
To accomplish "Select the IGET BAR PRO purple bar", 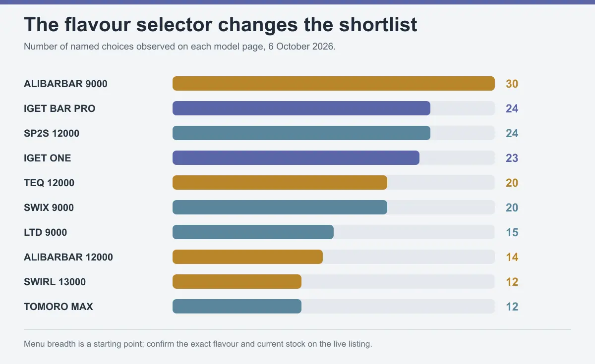I will [301, 108].
